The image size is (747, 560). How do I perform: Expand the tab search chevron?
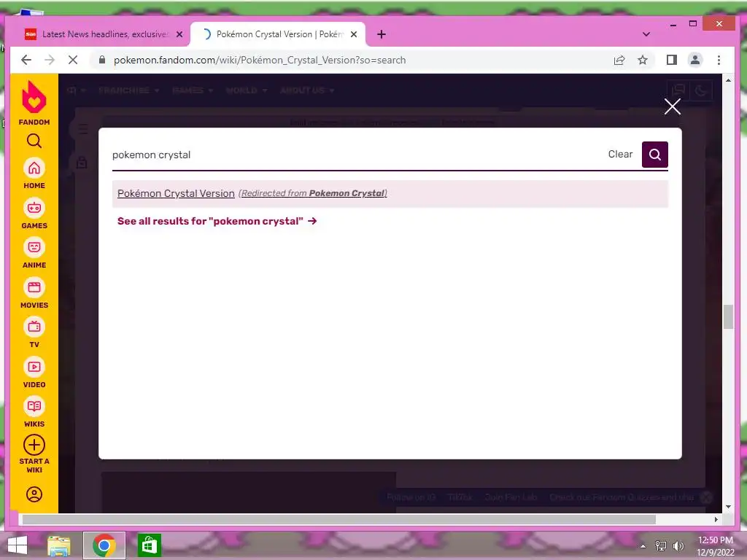click(x=646, y=34)
